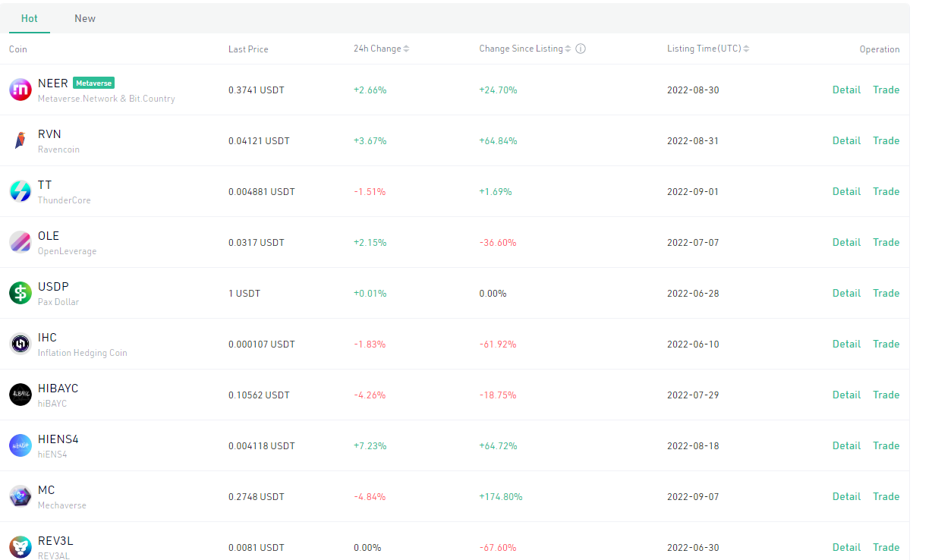This screenshot has width=932, height=560.
Task: Switch to the Hot tab
Action: (x=30, y=18)
